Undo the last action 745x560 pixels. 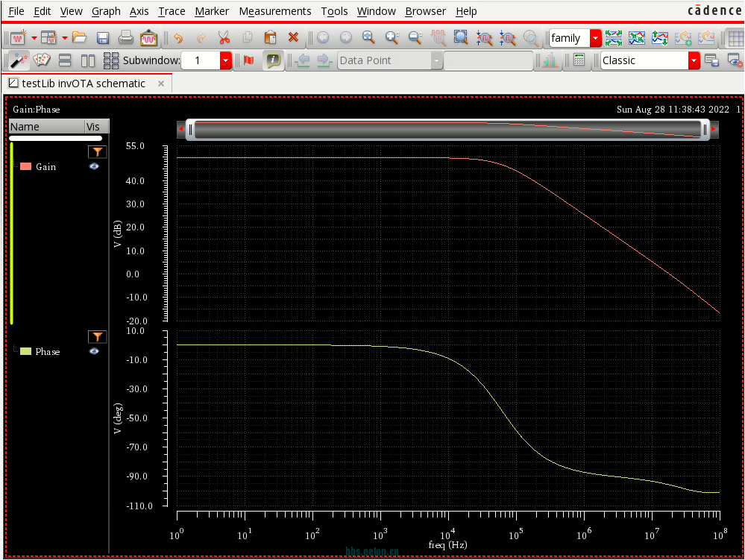coord(178,37)
